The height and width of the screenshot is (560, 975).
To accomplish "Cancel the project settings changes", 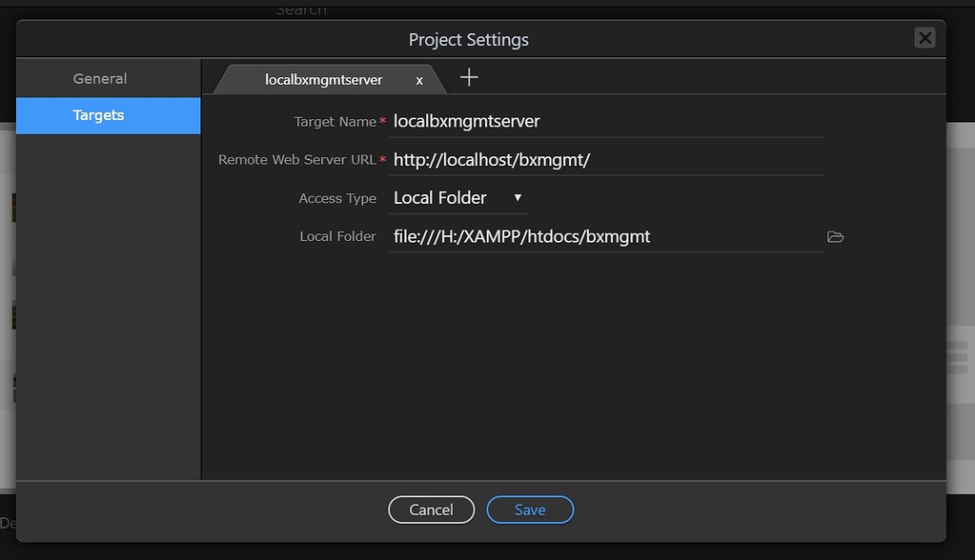I will [x=431, y=509].
